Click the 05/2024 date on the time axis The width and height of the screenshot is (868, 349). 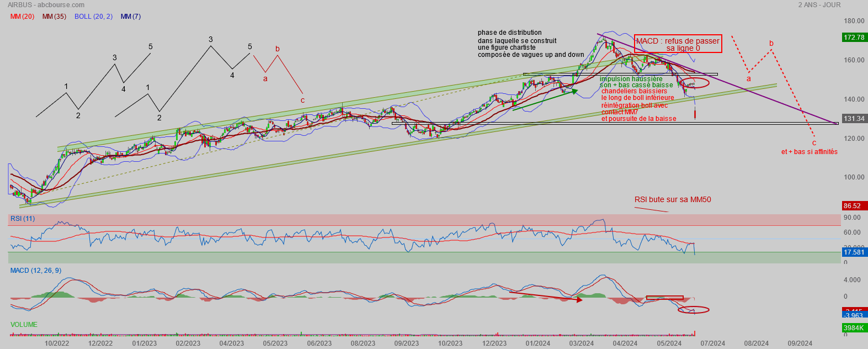[669, 343]
